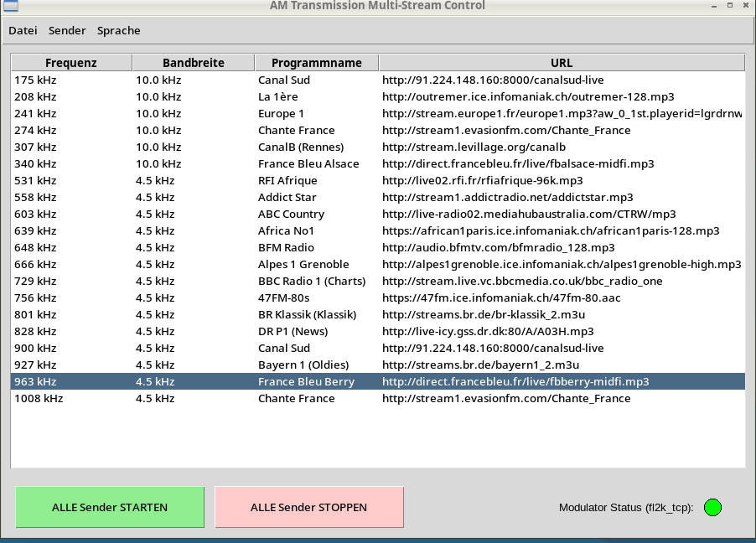Click the A03H.mp3 stream URL

488,331
